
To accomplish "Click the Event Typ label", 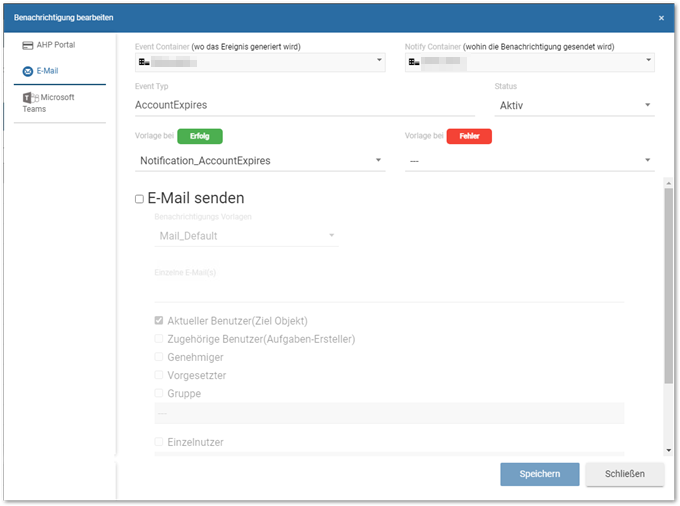I will coord(151,86).
